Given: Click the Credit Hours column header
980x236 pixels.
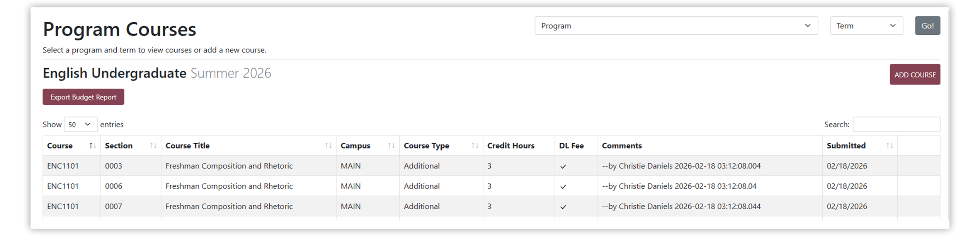Looking at the screenshot, I should click(510, 146).
